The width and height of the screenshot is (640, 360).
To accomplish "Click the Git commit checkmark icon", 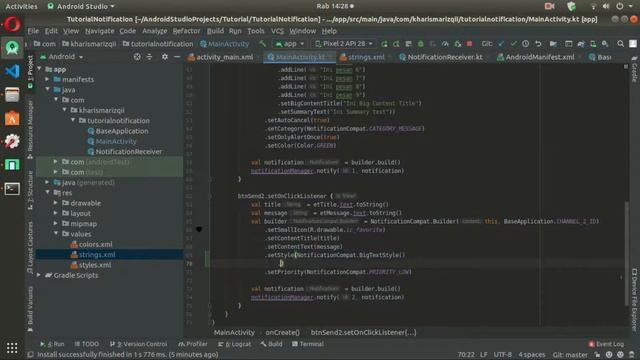I will pyautogui.click(x=513, y=44).
